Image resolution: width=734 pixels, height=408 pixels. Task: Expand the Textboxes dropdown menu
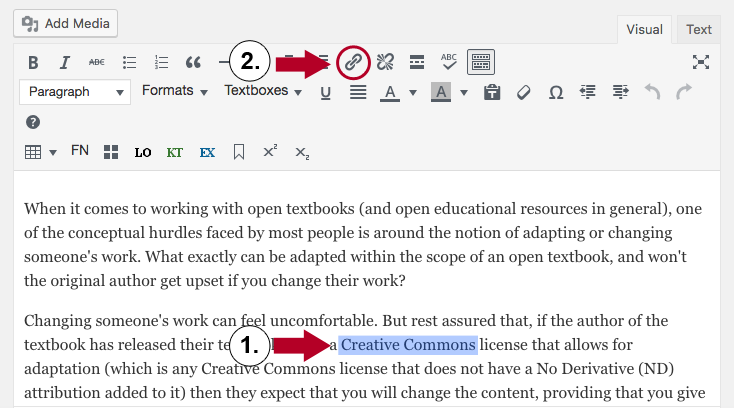(263, 91)
